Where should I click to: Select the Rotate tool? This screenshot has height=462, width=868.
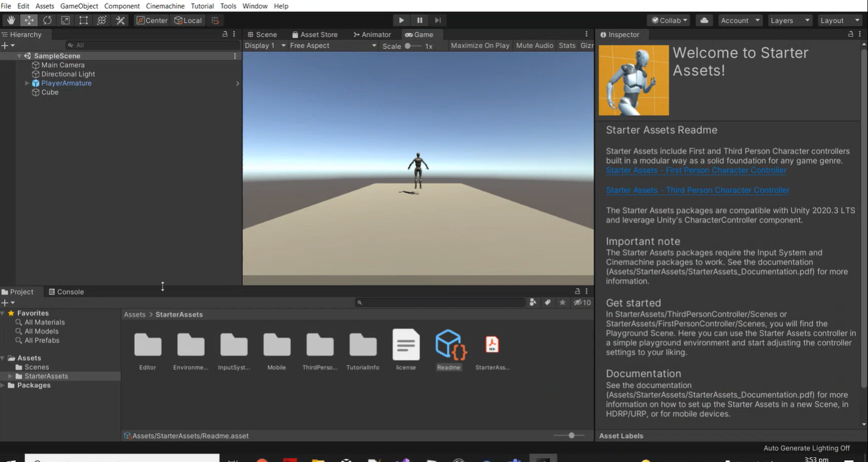pos(47,20)
